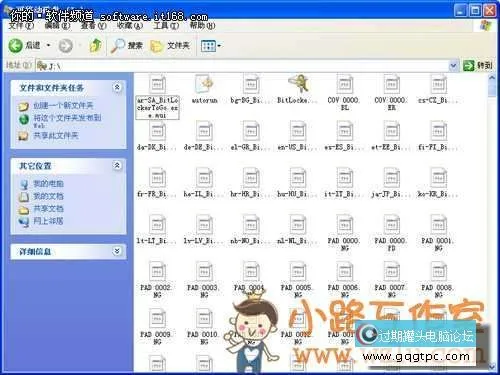Open the 工具 (Tools) menu
Image resolution: width=500 pixels, height=375 pixels.
tap(166, 25)
